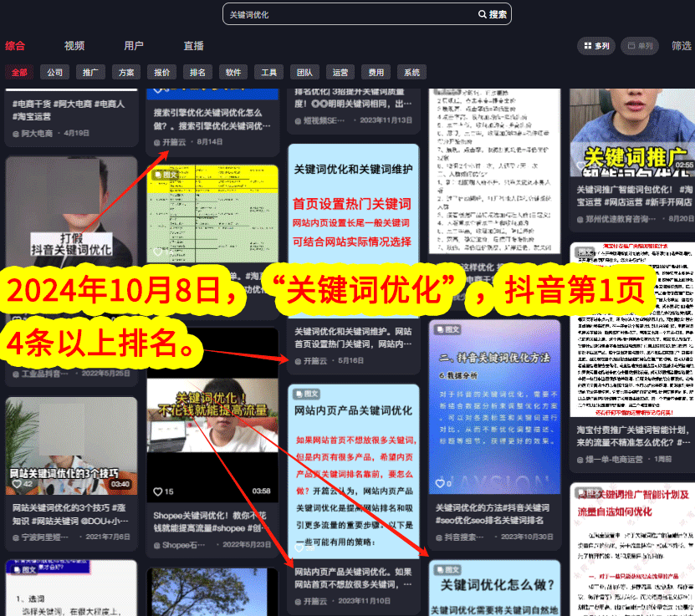Open the 搜索引擎优化关键词优化怎么做 post title
695x616 pixels.
click(x=212, y=120)
